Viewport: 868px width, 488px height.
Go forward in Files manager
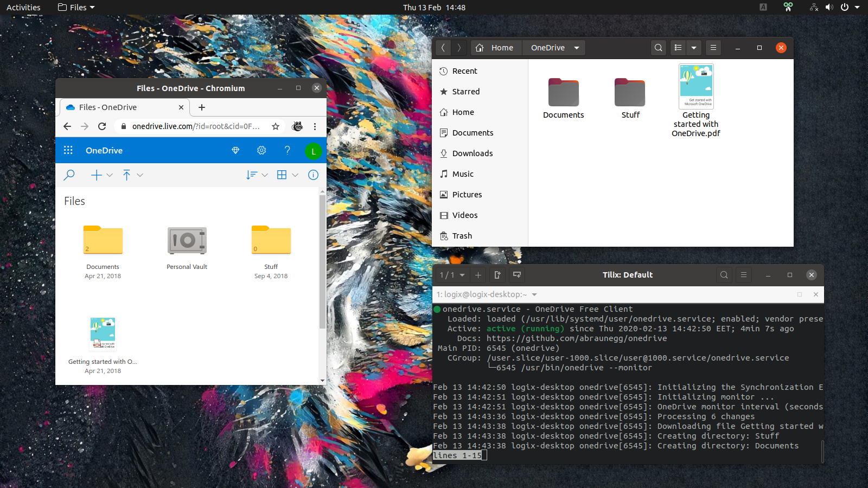point(459,48)
